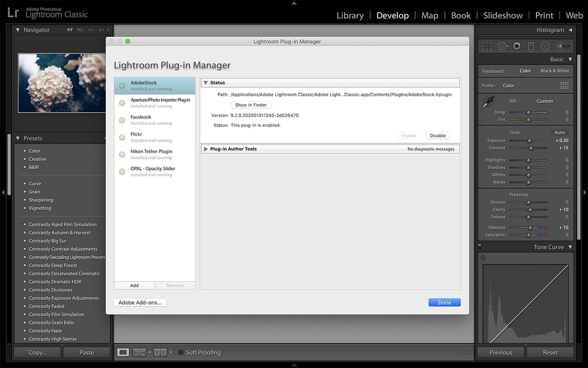This screenshot has width=588, height=368.
Task: Click the Facebook plug-in status indicator
Action: (x=122, y=120)
